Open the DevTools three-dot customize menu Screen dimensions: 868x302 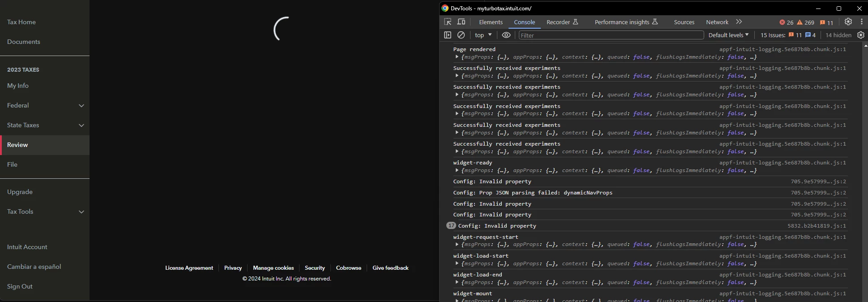pos(861,22)
